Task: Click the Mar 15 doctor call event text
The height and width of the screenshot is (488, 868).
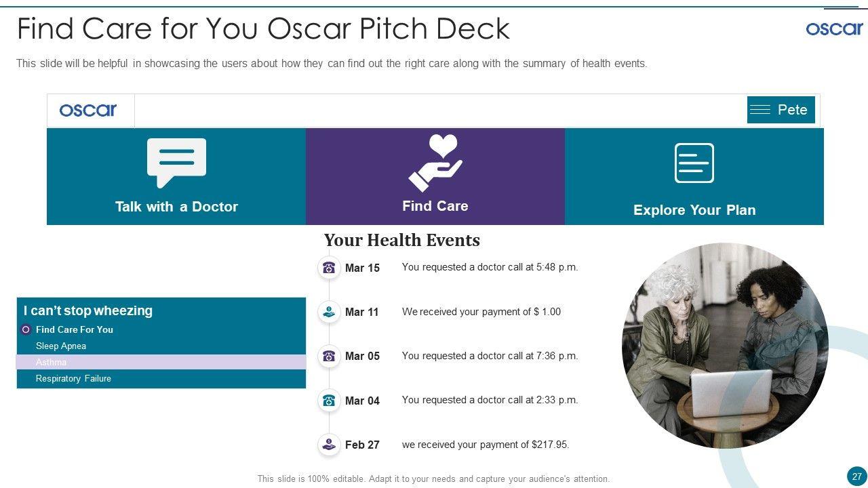Action: 490,267
